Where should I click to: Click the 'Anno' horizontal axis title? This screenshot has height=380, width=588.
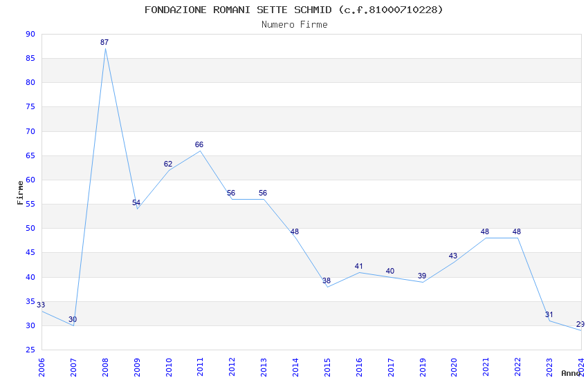tap(571, 373)
